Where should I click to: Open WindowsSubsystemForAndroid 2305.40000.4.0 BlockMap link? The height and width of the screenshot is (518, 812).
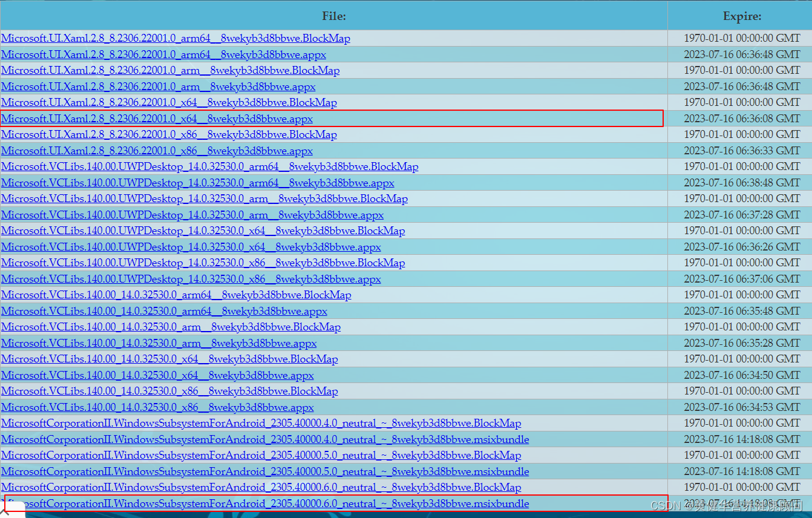click(x=261, y=423)
